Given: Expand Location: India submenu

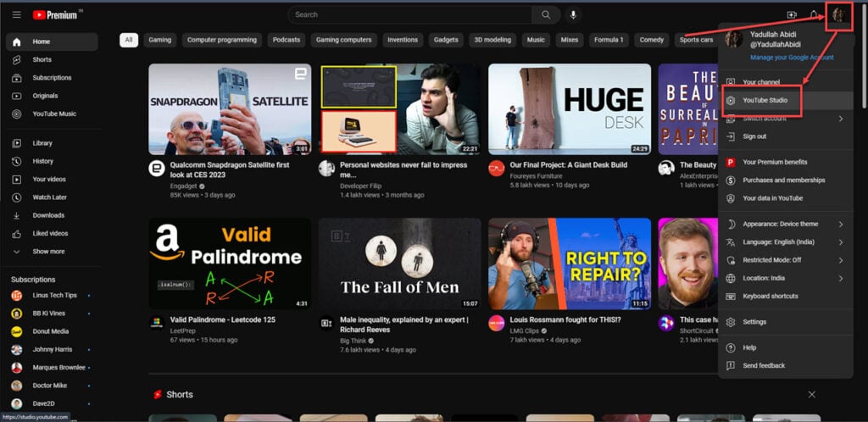Looking at the screenshot, I should click(x=786, y=278).
